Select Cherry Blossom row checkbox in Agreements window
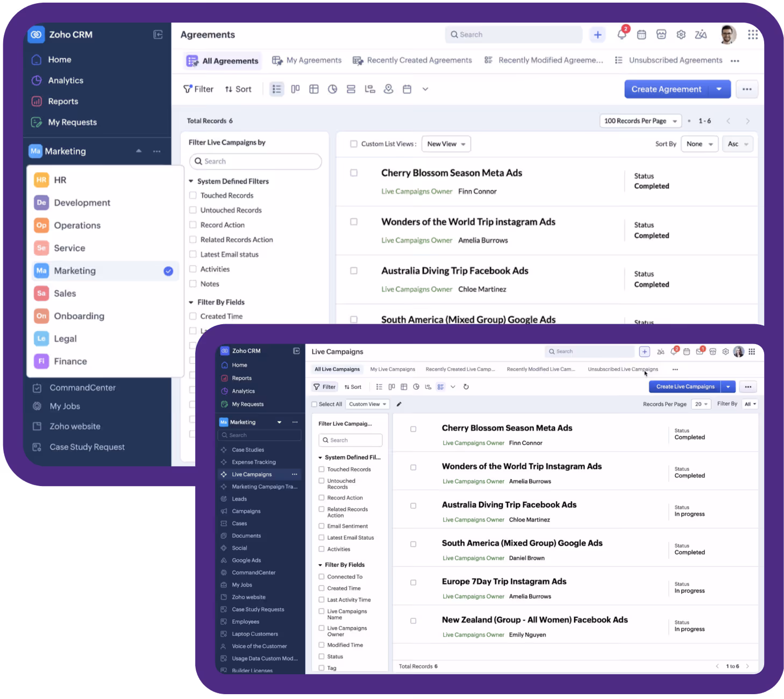The height and width of the screenshot is (699, 784). point(354,173)
